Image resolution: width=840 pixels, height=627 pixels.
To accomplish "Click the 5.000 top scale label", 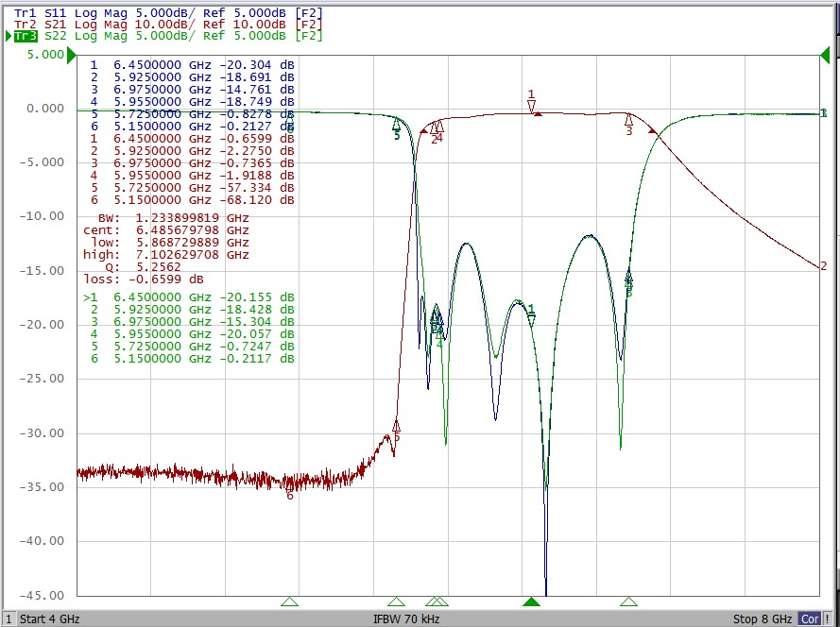I will click(45, 55).
